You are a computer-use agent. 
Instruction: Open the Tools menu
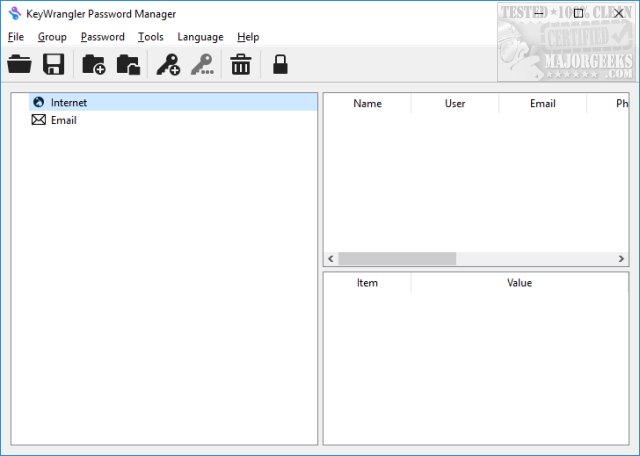(x=151, y=37)
